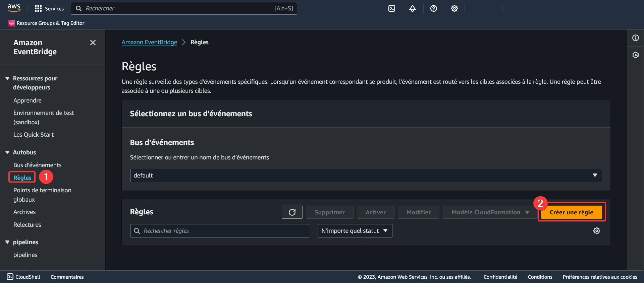Screen dimensions: 644x283
Task: Open Bus d'événements in sidebar
Action: tap(38, 165)
